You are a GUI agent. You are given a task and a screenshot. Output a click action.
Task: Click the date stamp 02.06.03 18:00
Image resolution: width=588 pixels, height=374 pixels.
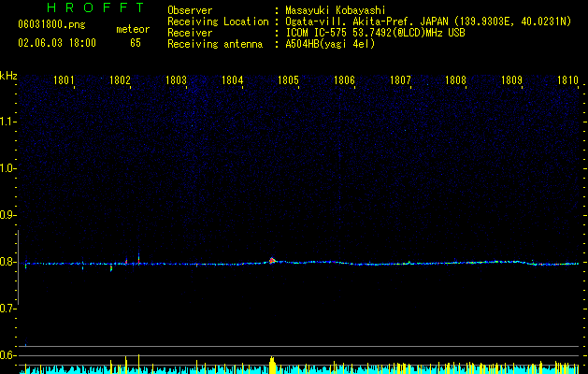coord(57,43)
